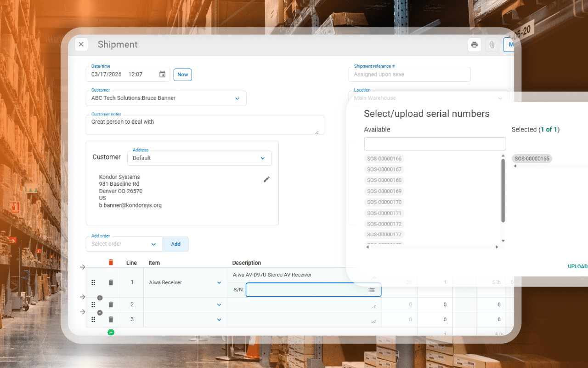Add a new line with green plus icon

click(111, 332)
